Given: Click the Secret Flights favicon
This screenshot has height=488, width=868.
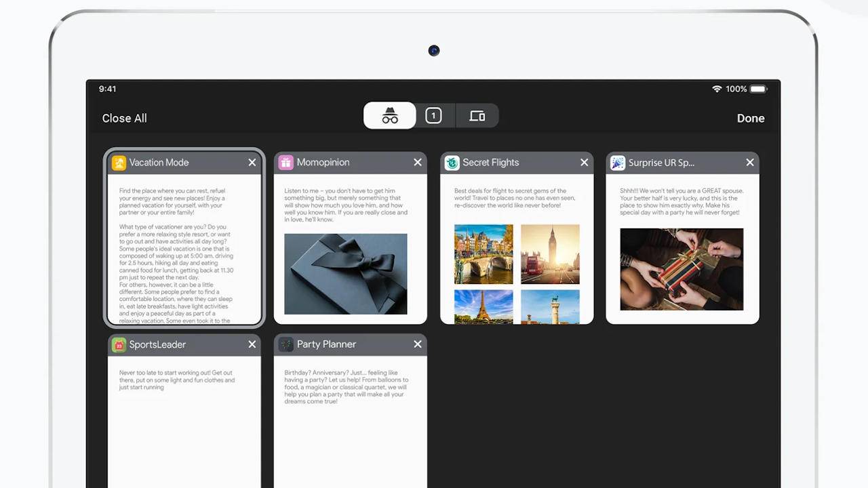Looking at the screenshot, I should (452, 163).
